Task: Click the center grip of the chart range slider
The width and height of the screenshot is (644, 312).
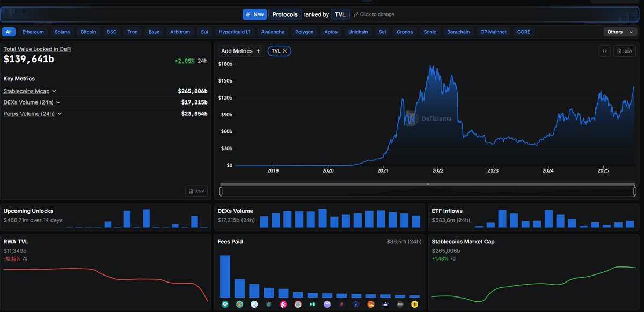Action: [428, 184]
